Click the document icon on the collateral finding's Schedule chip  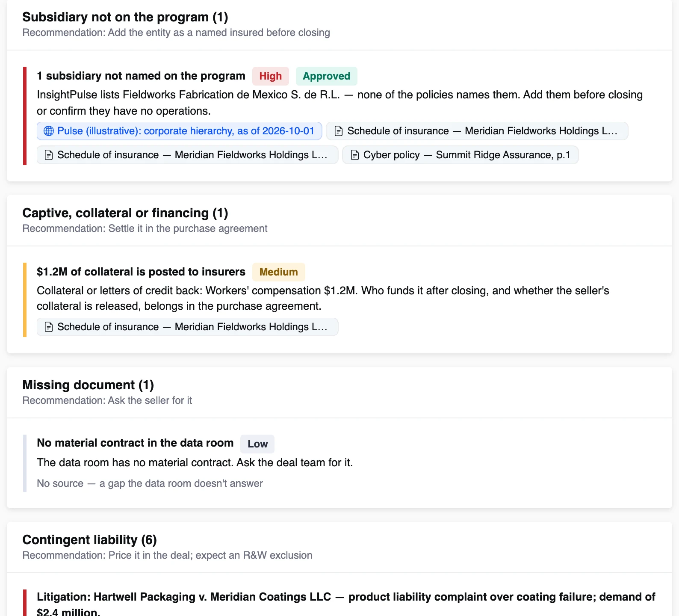coord(49,327)
